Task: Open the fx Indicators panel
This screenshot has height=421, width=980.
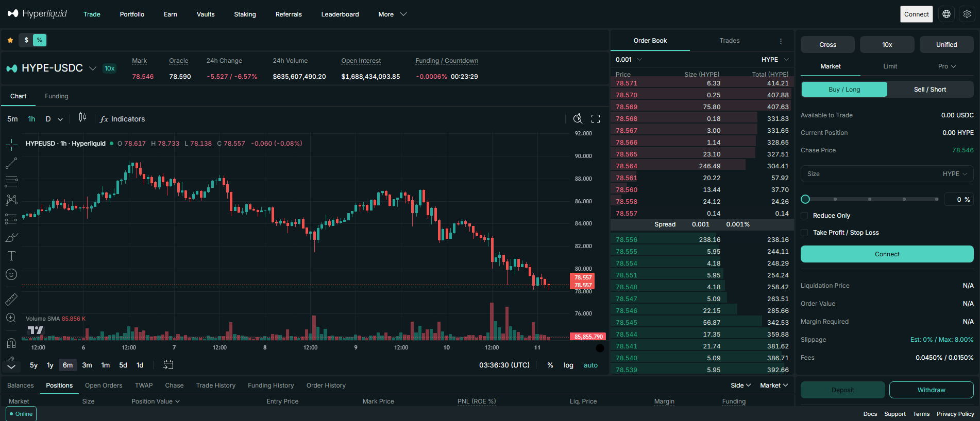Action: coord(123,119)
